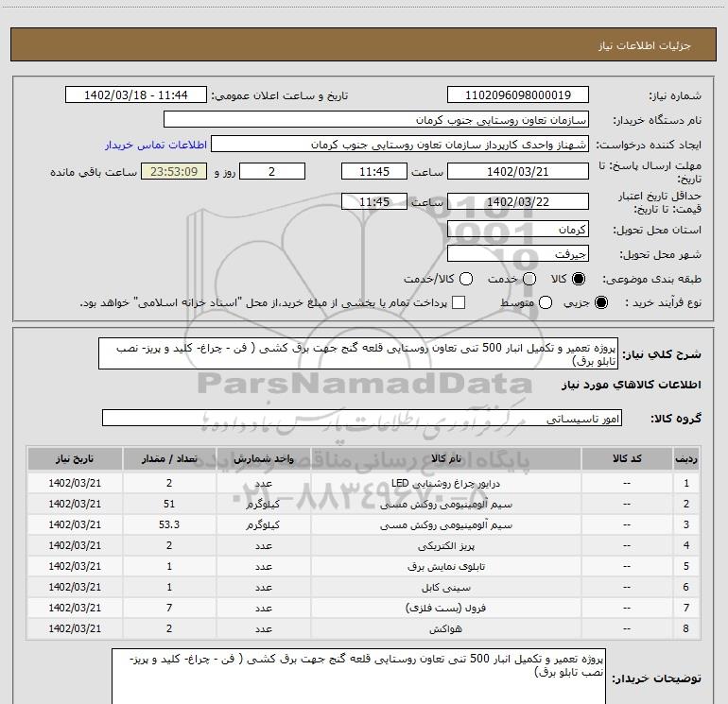Click the remaining time 23:53:09 field

(174, 171)
